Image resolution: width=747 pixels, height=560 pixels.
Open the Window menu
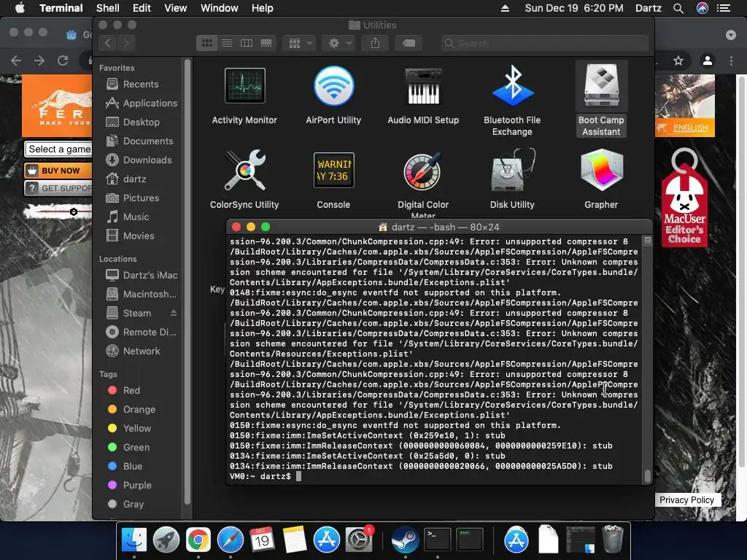(219, 8)
